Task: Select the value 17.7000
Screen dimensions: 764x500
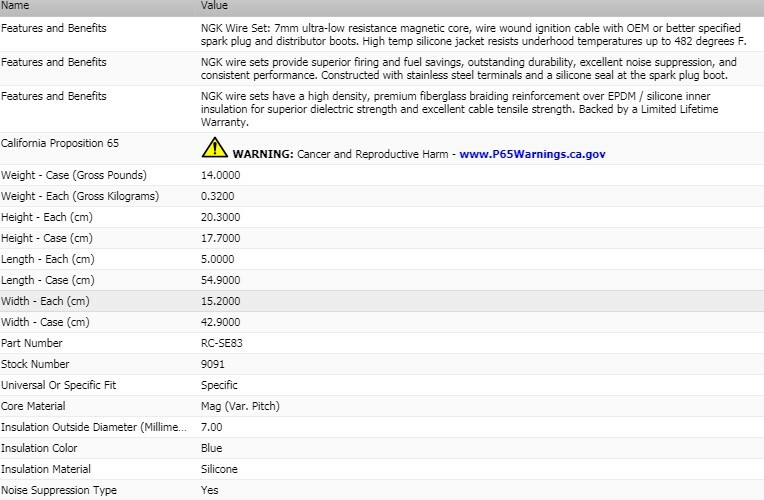Action: tap(221, 238)
